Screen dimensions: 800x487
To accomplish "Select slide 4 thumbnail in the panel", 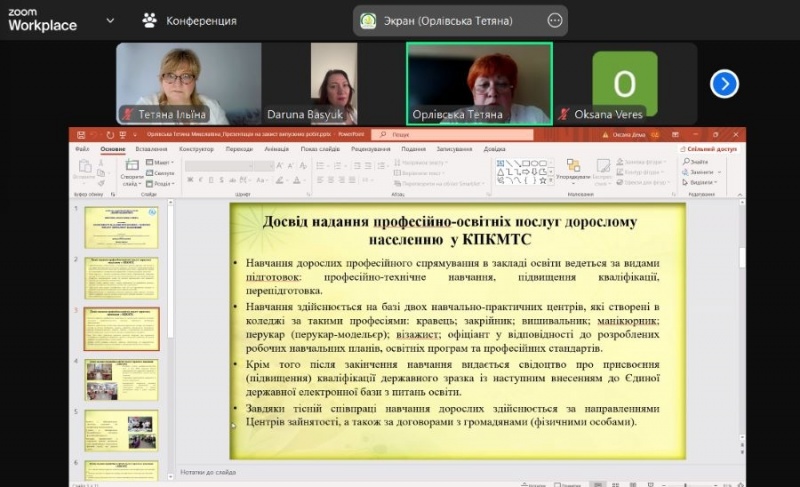I will (x=121, y=379).
